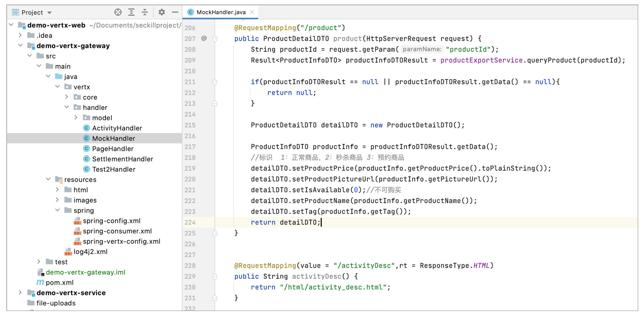Click the locate/select opened file crosshair icon
Screen dimensions: 644x316
(x=118, y=12)
